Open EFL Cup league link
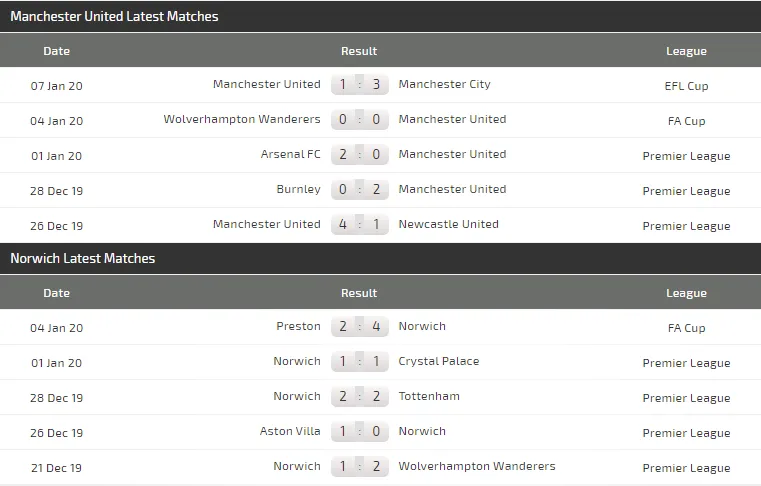 [686, 86]
